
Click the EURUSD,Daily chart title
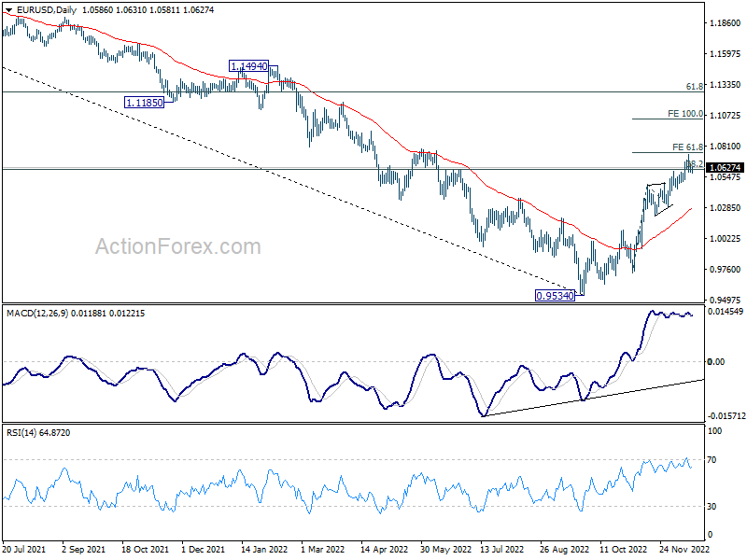[46, 10]
